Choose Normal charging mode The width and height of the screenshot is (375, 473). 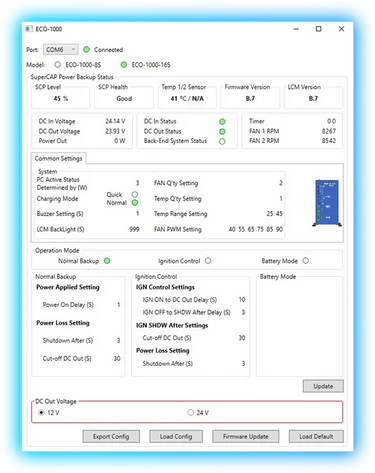tap(135, 203)
